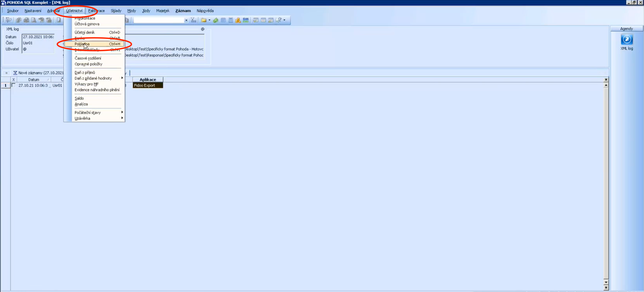Click the Agendy panel header
The width and height of the screenshot is (644, 292).
coord(626,29)
